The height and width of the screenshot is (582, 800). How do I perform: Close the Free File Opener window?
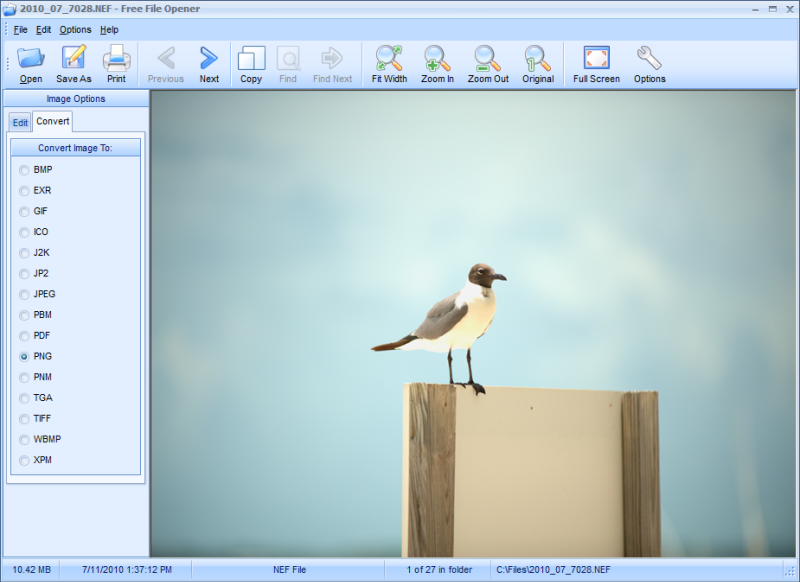[789, 9]
